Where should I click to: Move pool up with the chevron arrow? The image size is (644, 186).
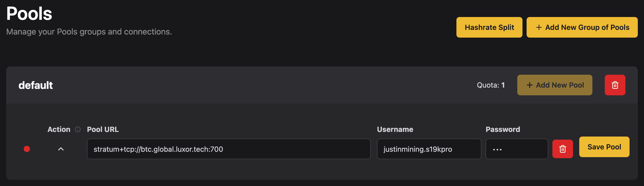pyautogui.click(x=61, y=149)
